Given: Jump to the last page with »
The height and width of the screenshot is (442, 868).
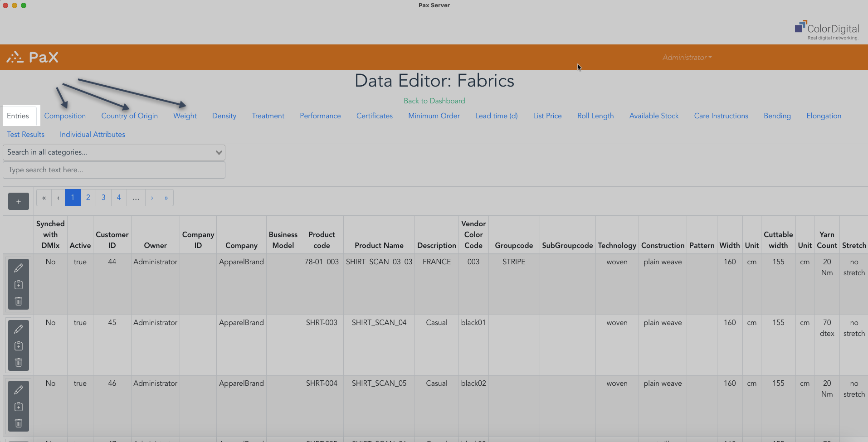Looking at the screenshot, I should [x=166, y=198].
